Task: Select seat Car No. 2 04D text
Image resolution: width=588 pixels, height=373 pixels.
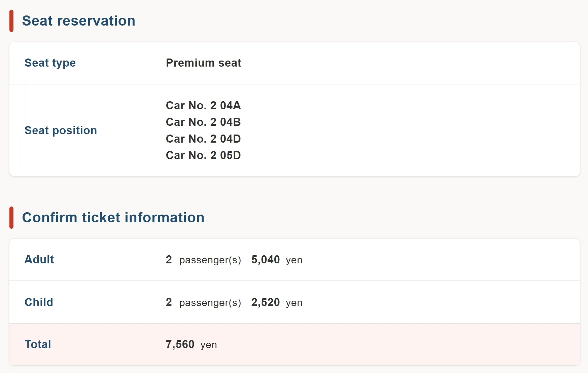Action: point(203,139)
